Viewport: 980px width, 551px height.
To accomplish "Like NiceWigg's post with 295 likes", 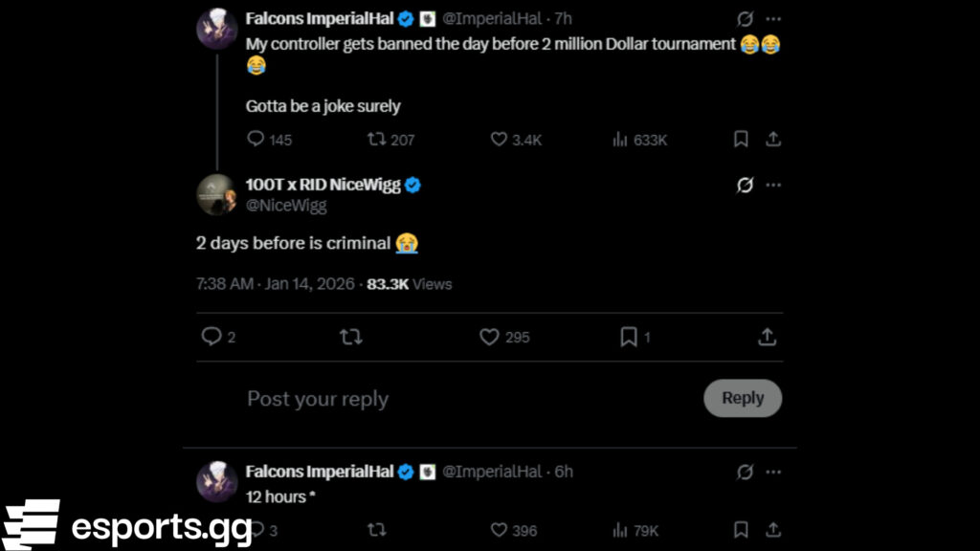I will point(490,337).
